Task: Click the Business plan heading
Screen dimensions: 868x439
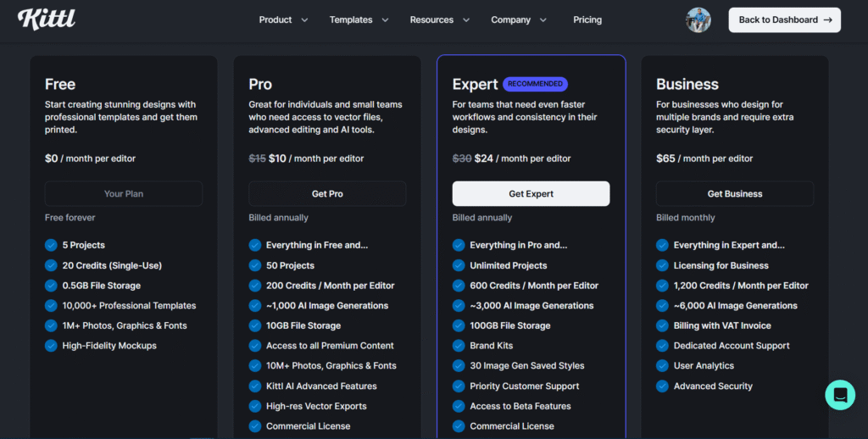Action: pos(687,84)
